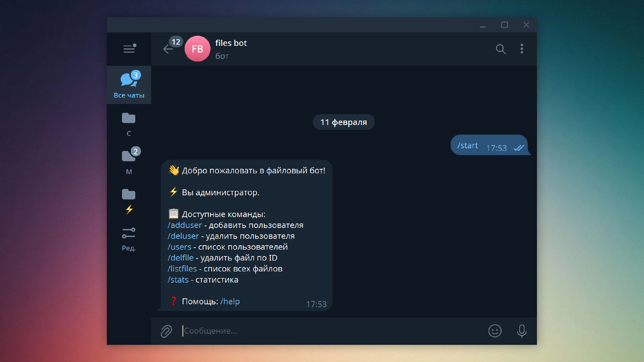Click the 11 февраля date badge
This screenshot has height=362, width=644.
click(x=343, y=122)
